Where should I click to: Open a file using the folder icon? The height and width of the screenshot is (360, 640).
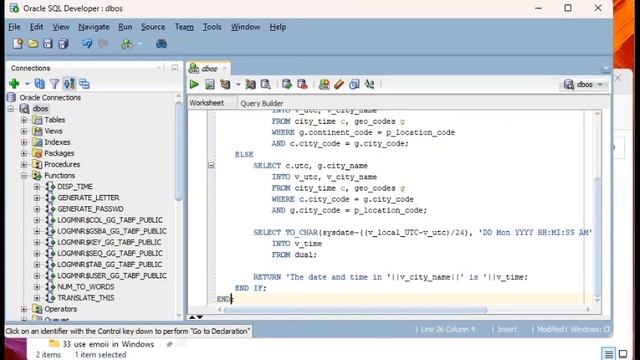[x=33, y=44]
